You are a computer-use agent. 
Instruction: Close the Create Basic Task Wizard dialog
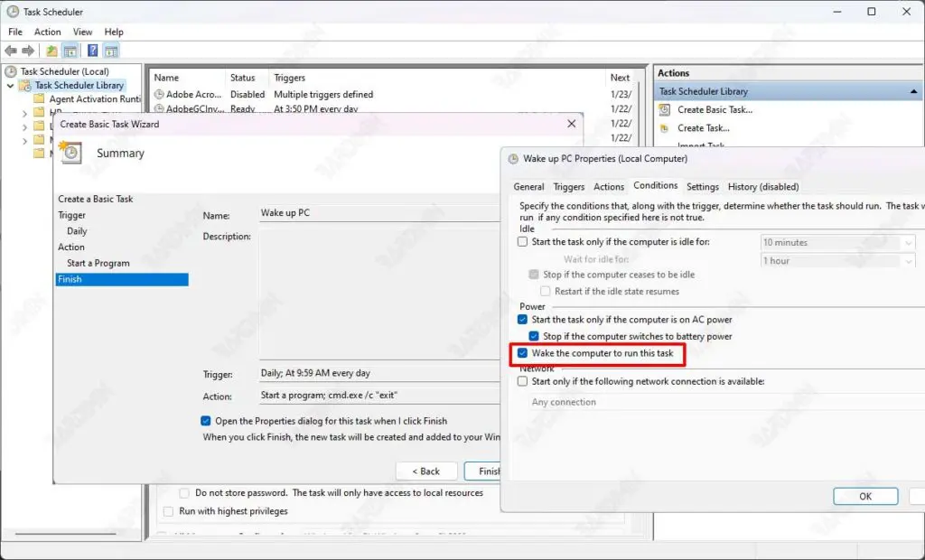click(x=571, y=124)
